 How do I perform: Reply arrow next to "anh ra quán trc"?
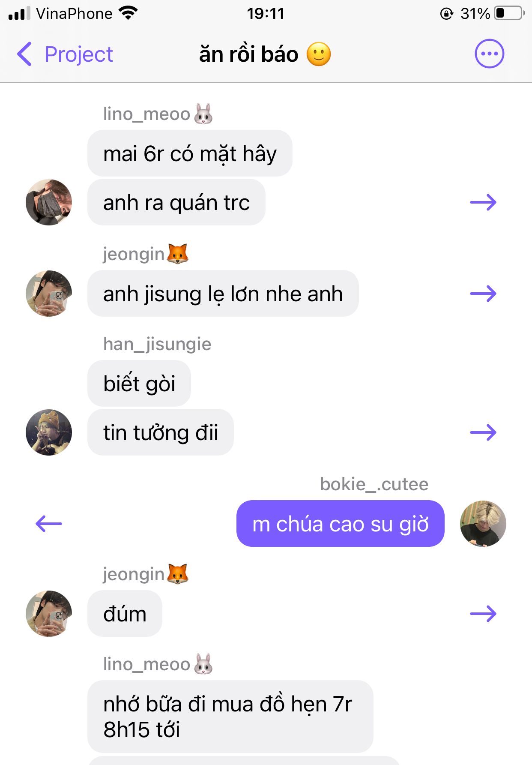[x=483, y=202]
